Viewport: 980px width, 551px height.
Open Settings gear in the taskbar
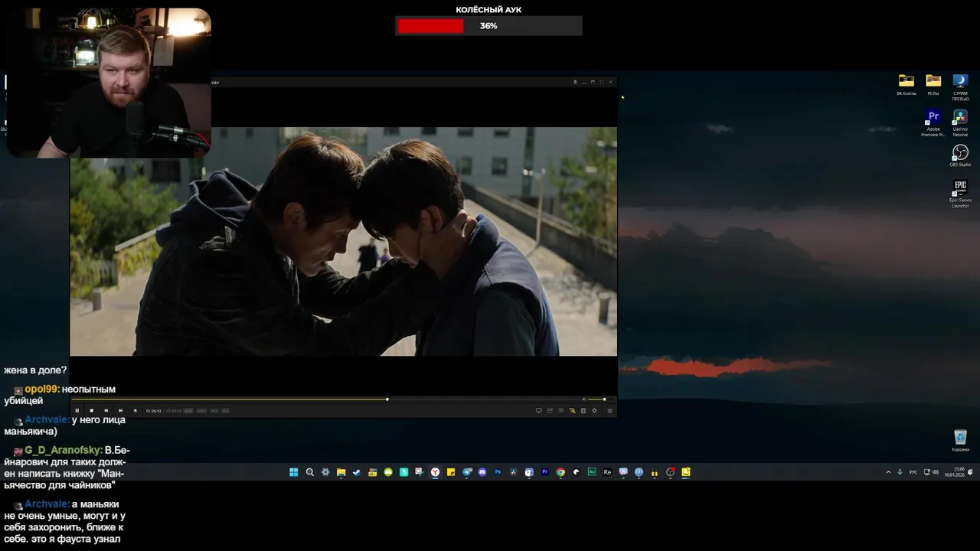[x=325, y=472]
